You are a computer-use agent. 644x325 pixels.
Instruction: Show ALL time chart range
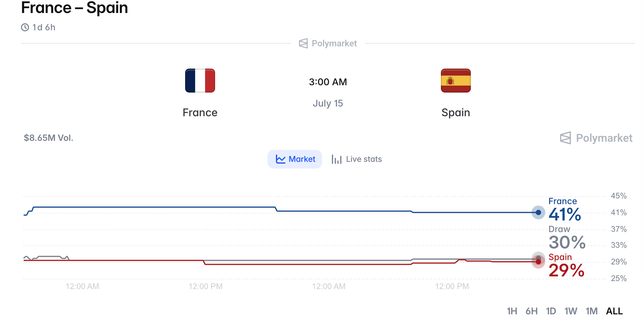614,311
